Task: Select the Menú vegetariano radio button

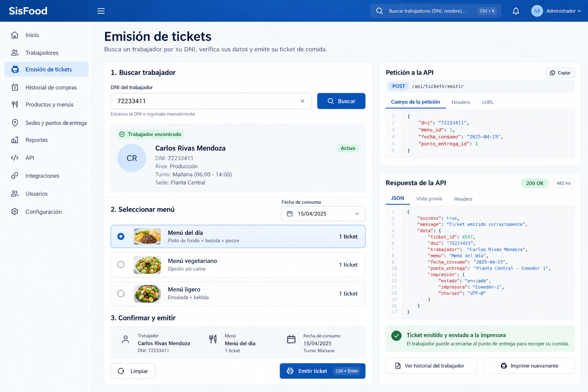Action: tap(121, 265)
